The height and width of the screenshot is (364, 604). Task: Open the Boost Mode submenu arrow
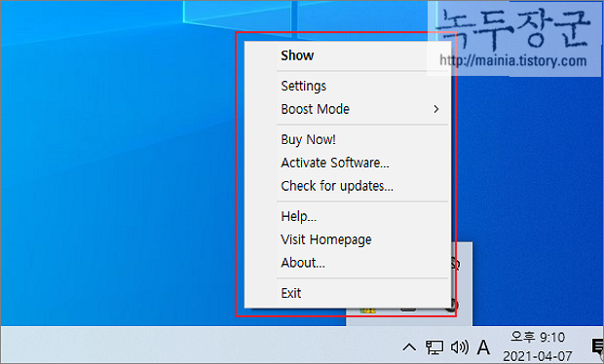(x=436, y=109)
